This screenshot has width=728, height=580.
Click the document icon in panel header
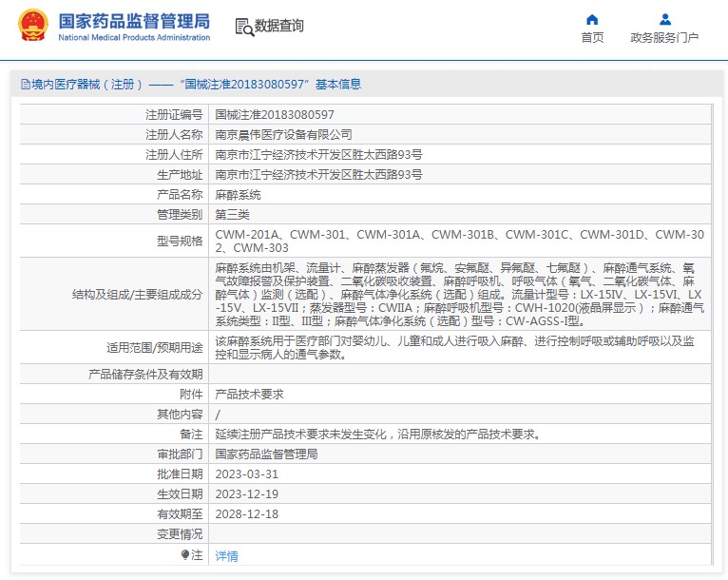[24, 85]
